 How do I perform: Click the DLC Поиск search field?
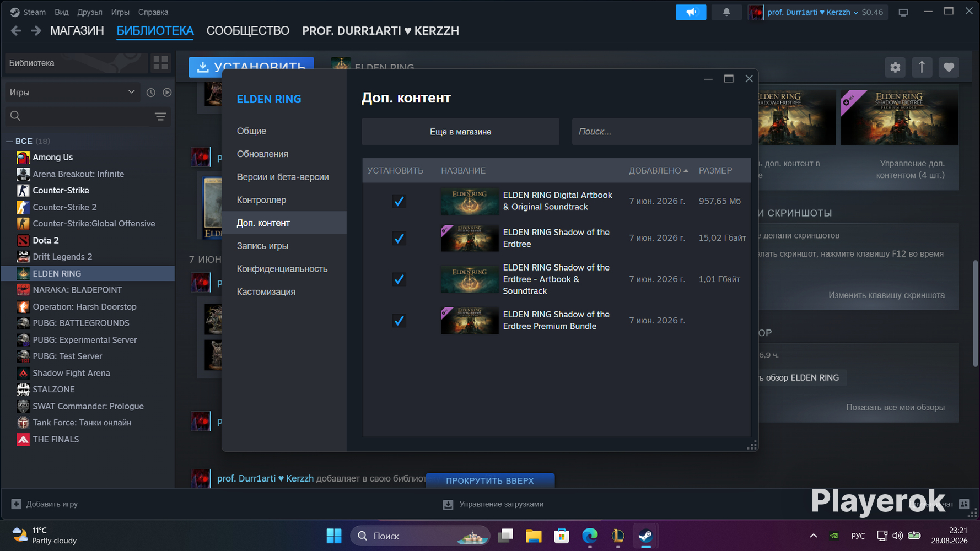click(662, 132)
